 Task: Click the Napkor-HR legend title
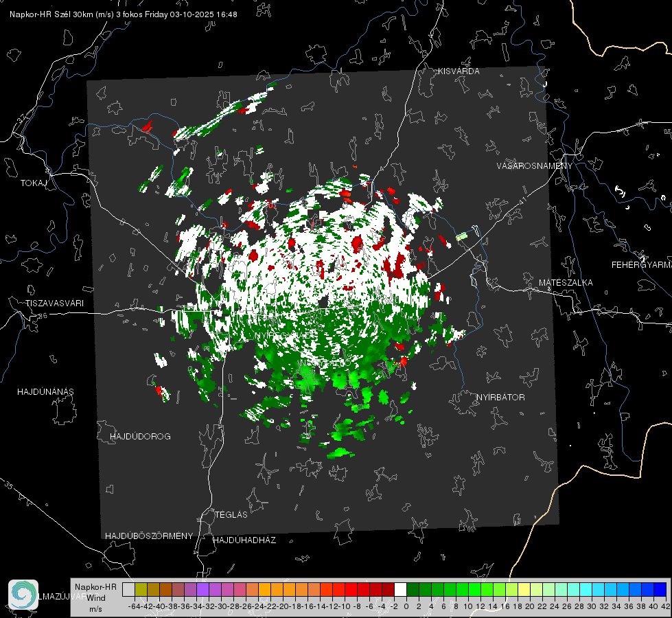tap(95, 587)
